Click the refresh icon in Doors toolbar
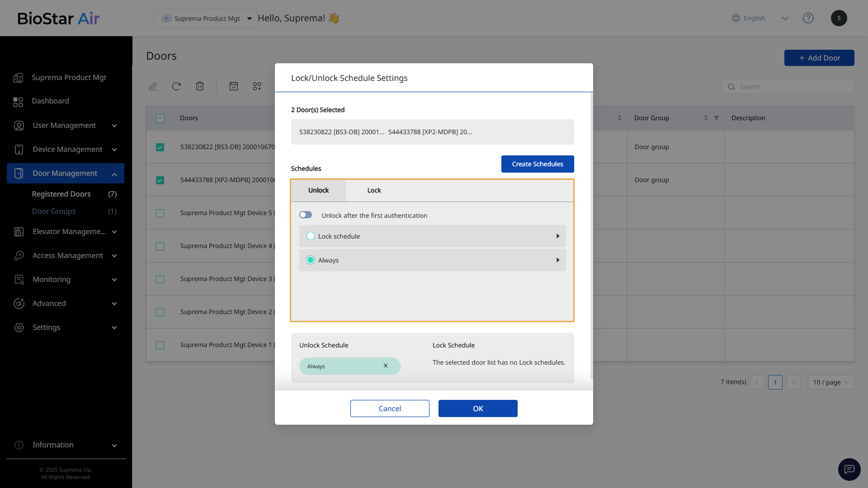868x488 pixels. pos(176,86)
